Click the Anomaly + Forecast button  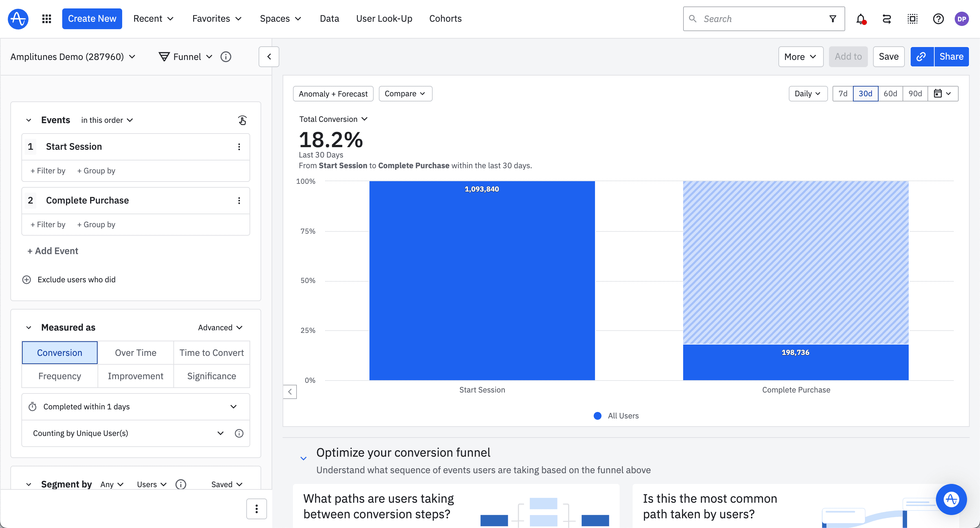[x=333, y=93]
